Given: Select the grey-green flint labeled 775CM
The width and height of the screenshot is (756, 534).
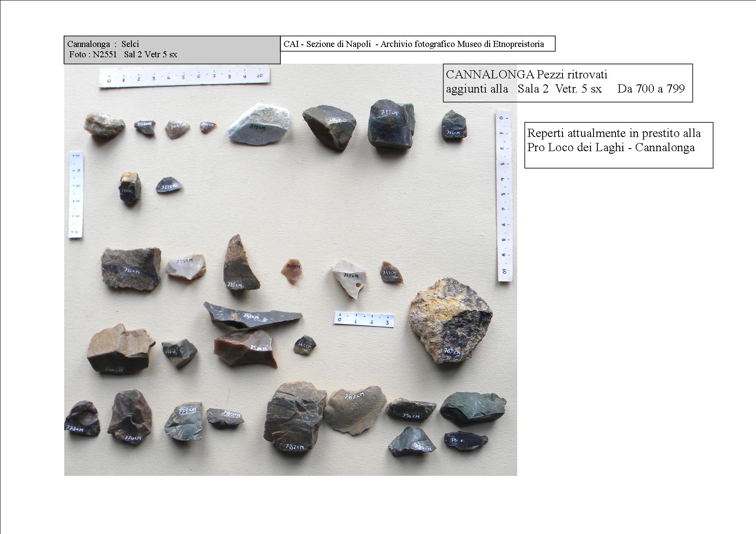Looking at the screenshot, I should (183, 422).
